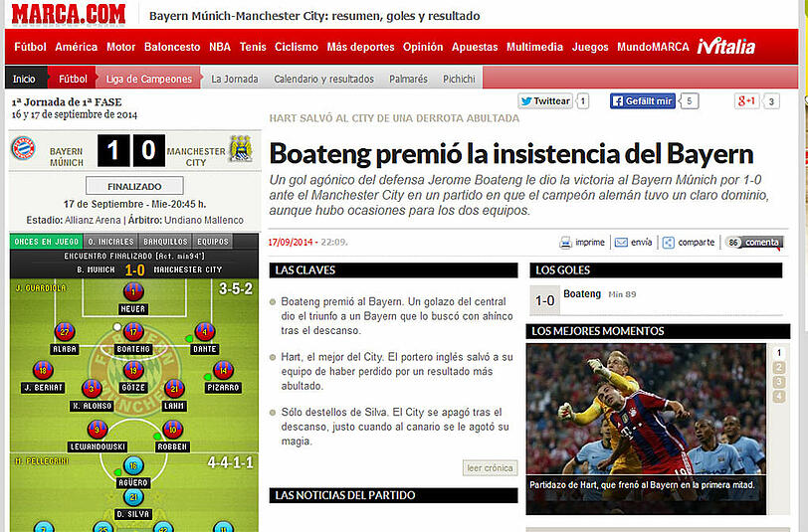
Task: Open the Opinión menu item
Action: coord(423,47)
